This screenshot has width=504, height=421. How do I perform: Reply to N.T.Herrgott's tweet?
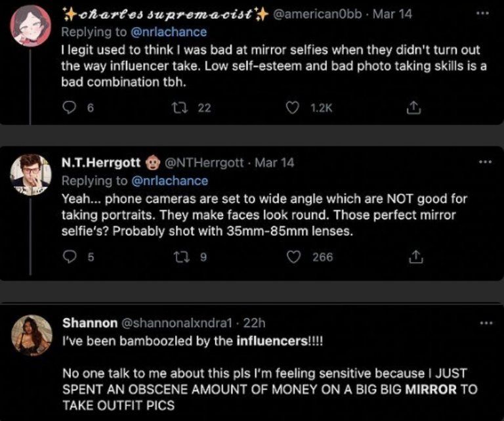(x=69, y=257)
